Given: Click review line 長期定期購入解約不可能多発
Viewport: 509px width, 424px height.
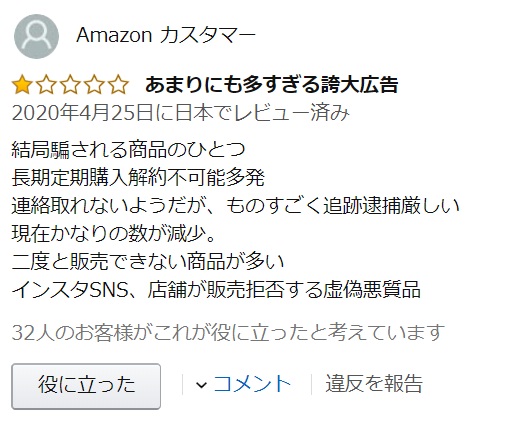Looking at the screenshot, I should (138, 178).
